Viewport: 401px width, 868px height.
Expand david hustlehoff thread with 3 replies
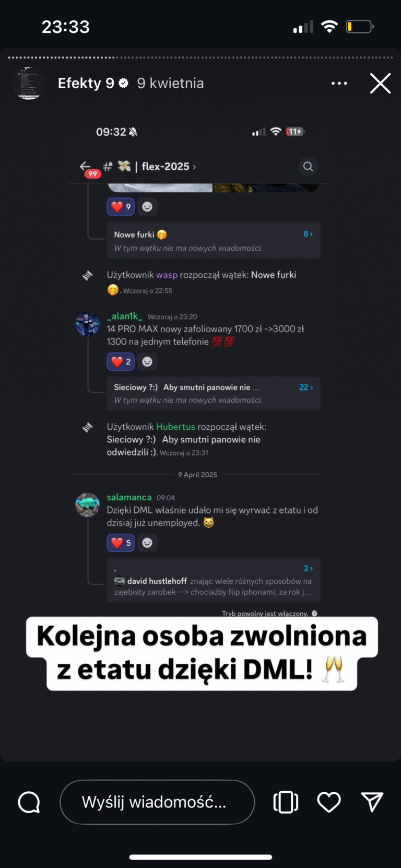(214, 580)
